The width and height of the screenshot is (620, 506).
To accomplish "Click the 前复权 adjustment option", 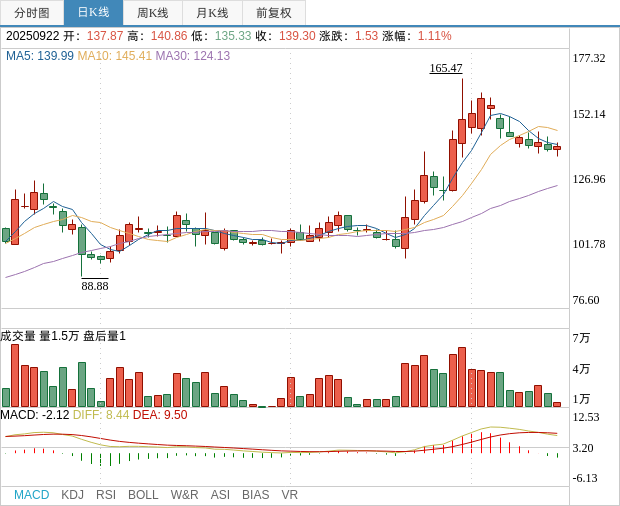I will pos(274,13).
